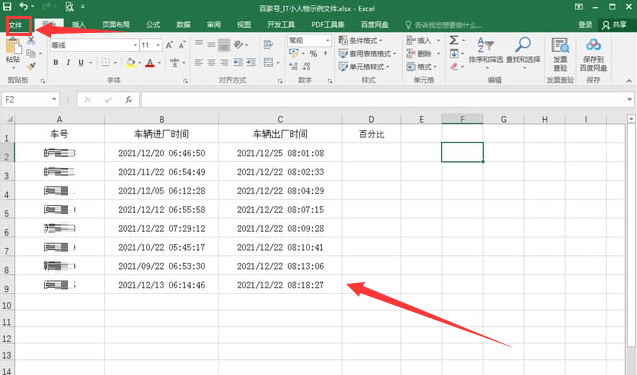The image size is (637, 375).
Task: Open the 文件 File tab
Action: 16,25
